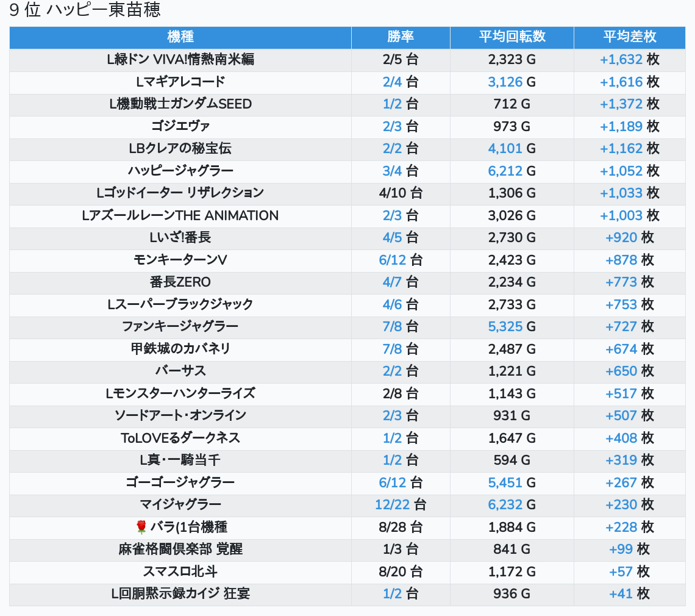Click L機動戦士ガンダムSEED cell
The height and width of the screenshot is (616, 695).
[180, 104]
